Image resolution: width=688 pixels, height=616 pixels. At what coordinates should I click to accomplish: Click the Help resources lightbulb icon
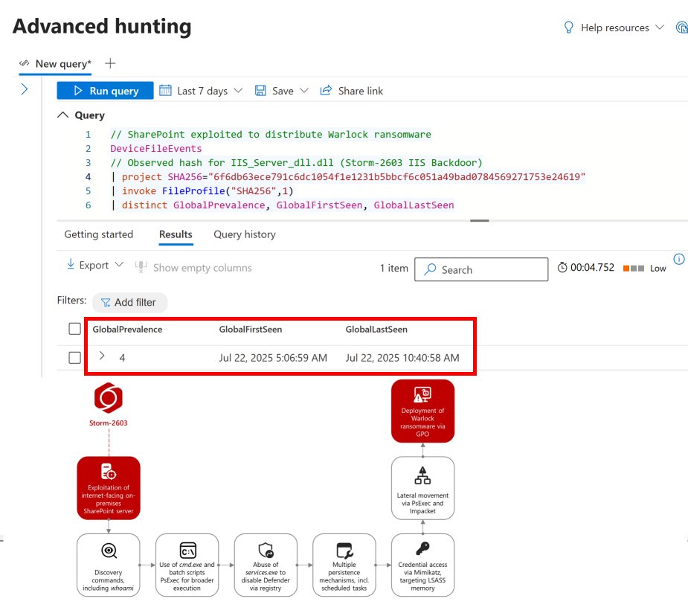[x=569, y=28]
